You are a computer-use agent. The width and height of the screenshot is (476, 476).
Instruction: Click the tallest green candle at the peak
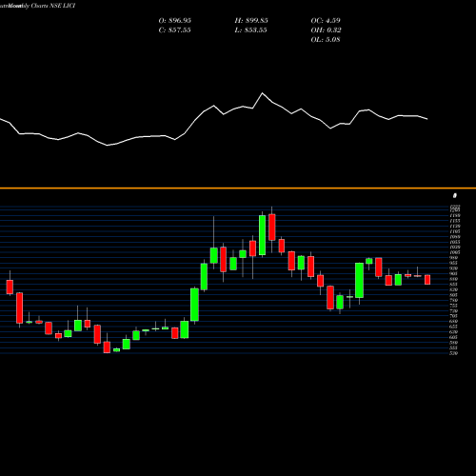pyautogui.click(x=262, y=235)
